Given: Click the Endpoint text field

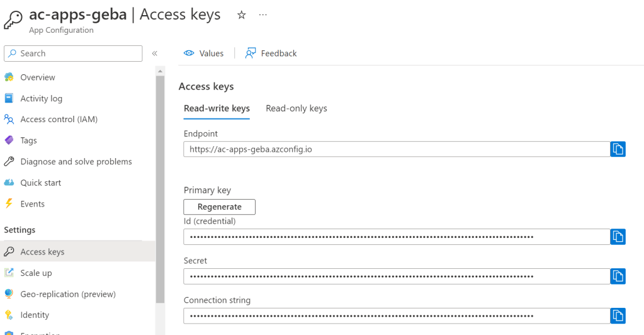Looking at the screenshot, I should 397,149.
